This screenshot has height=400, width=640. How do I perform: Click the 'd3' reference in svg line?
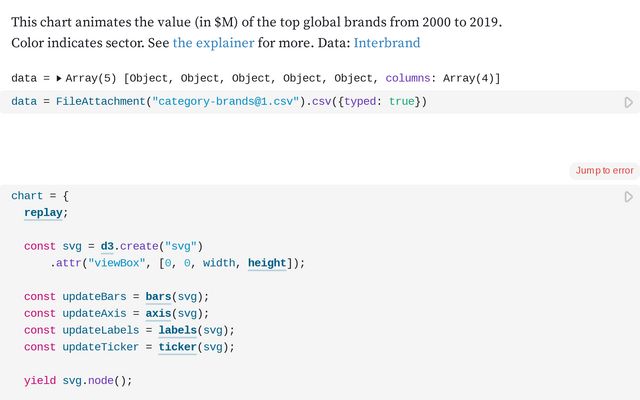[107, 246]
